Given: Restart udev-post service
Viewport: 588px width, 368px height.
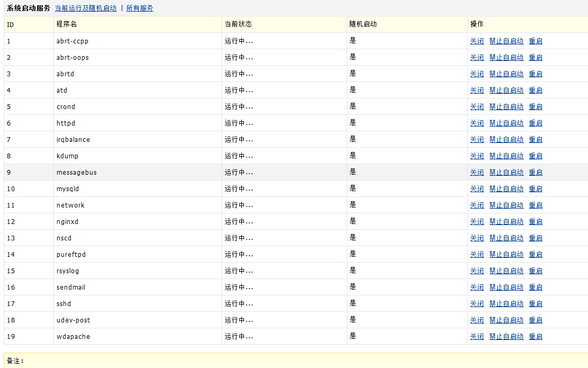Looking at the screenshot, I should [x=536, y=320].
